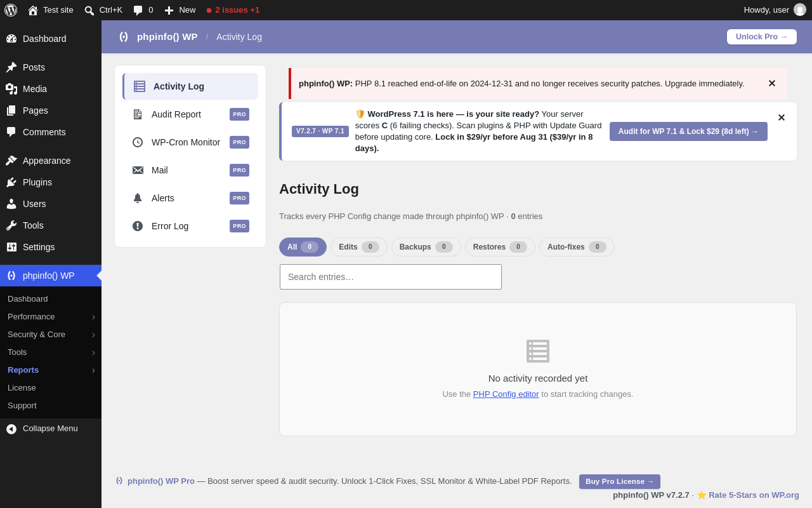Image resolution: width=812 pixels, height=508 pixels.
Task: Open the Support submenu item
Action: point(22,406)
